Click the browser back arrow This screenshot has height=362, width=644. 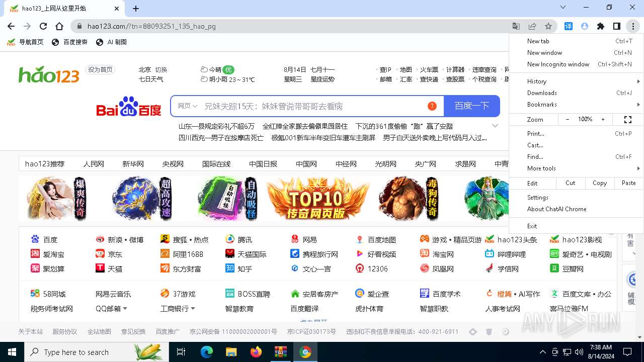point(11,26)
